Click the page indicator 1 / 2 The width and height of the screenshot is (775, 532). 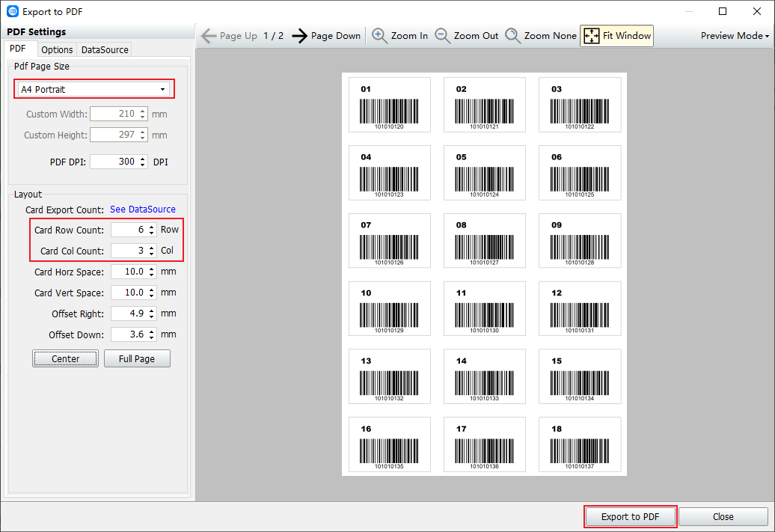click(x=273, y=36)
